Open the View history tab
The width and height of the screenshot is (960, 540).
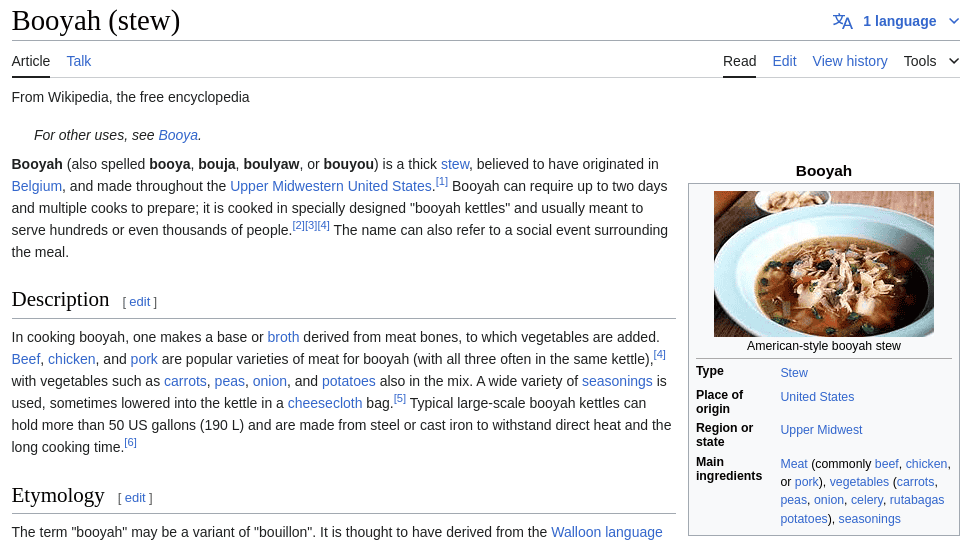pyautogui.click(x=850, y=61)
